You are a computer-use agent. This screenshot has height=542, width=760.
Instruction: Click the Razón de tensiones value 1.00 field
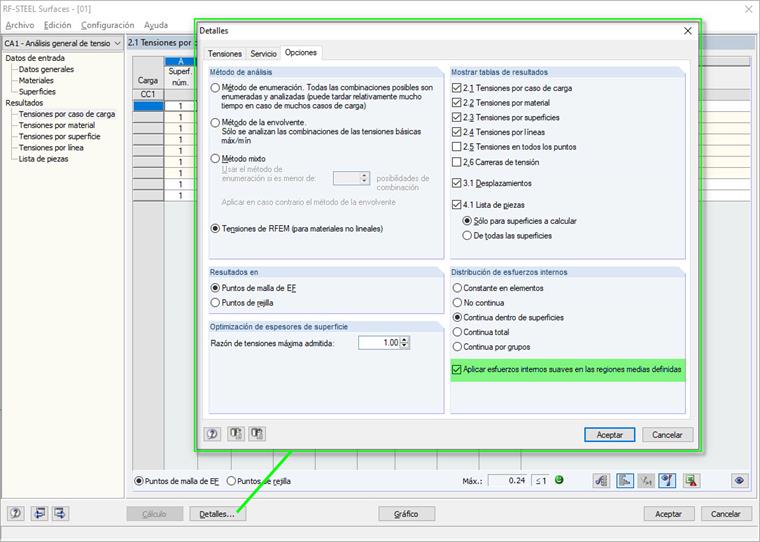[x=379, y=343]
